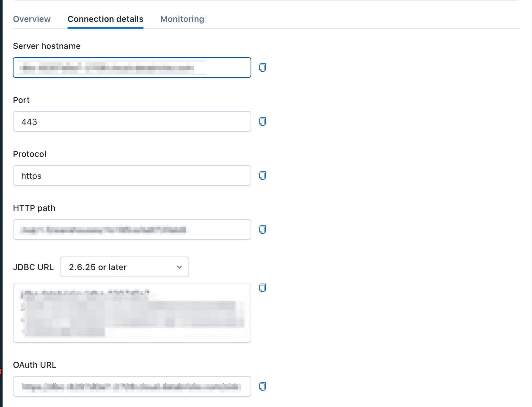Click inside the JDBC URL text area
This screenshot has height=407, width=532.
132,313
